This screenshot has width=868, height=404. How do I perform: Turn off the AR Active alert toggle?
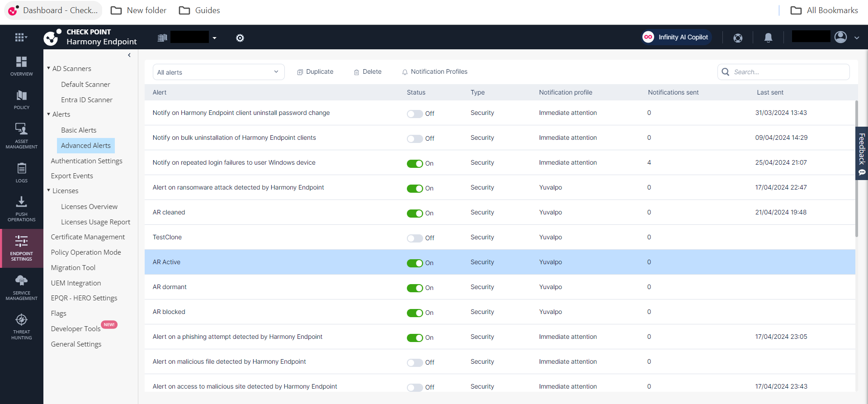point(415,263)
